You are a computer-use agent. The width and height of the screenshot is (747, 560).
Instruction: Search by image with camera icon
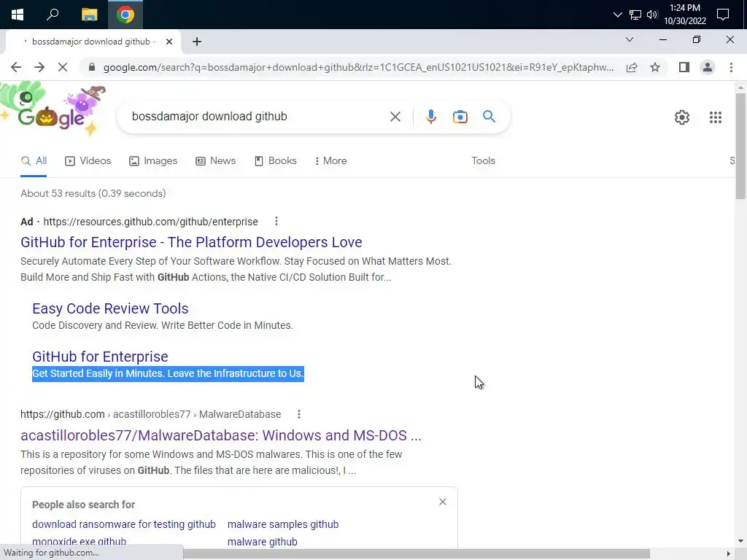point(460,117)
